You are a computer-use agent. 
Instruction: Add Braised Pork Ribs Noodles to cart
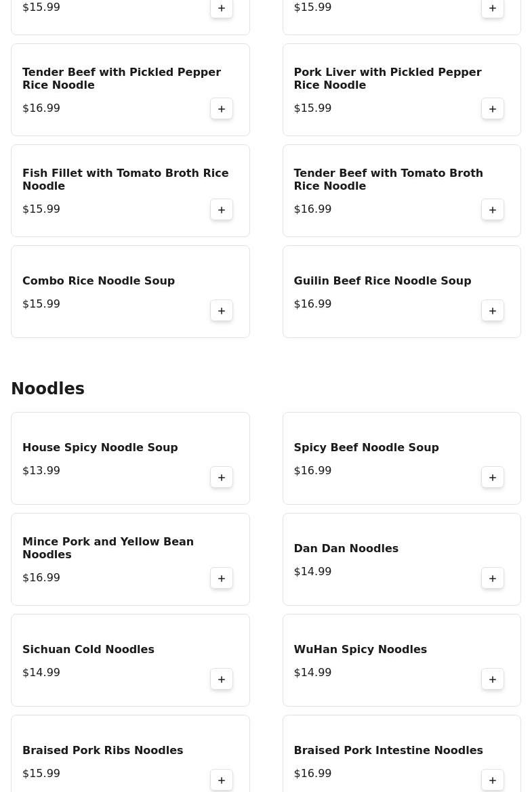click(x=222, y=780)
